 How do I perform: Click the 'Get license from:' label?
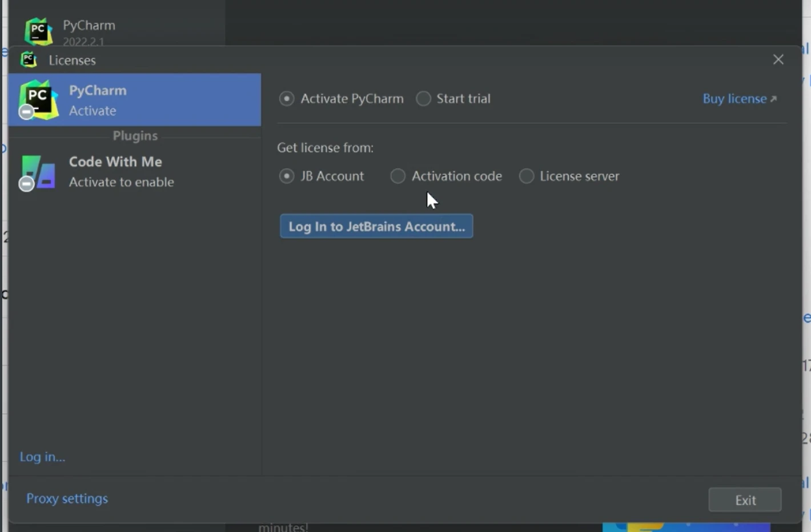326,148
